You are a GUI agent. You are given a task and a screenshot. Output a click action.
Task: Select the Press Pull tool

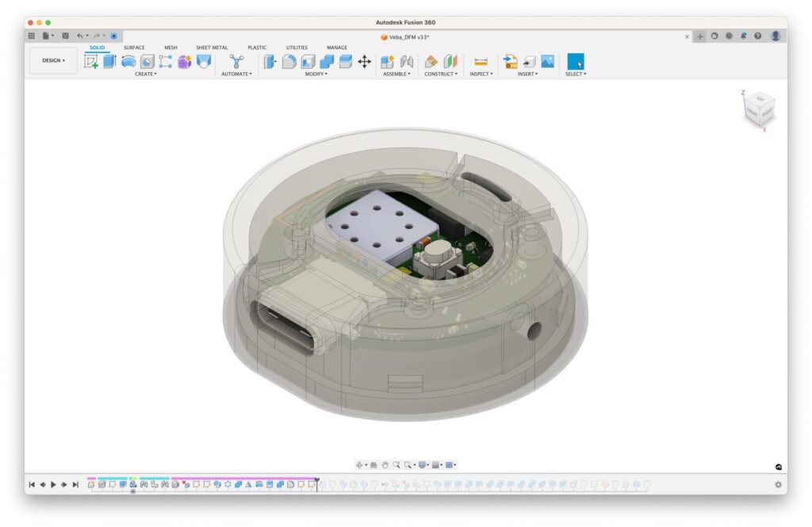[270, 62]
